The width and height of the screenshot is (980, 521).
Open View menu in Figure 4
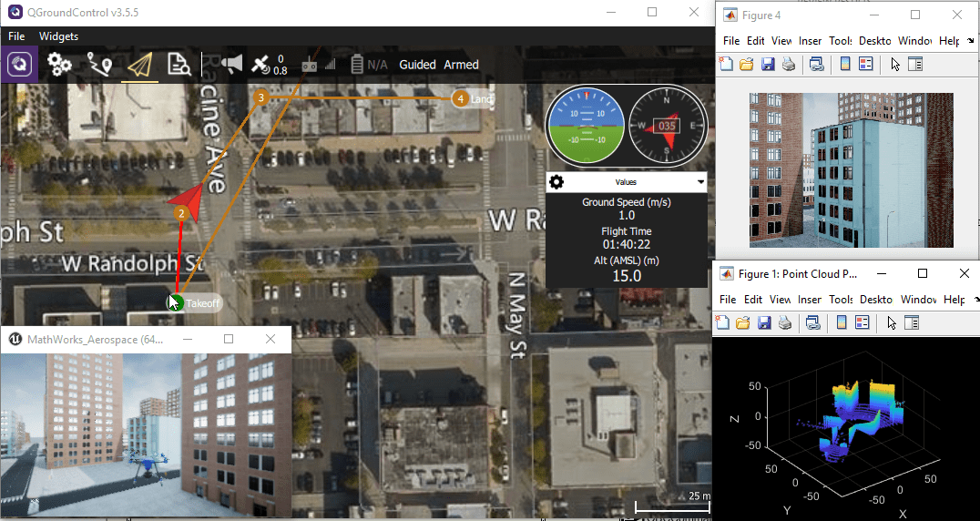pyautogui.click(x=781, y=41)
